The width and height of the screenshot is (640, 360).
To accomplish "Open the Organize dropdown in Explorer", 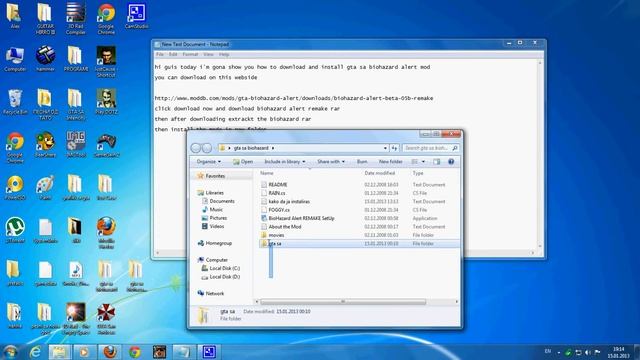I will tap(209, 162).
